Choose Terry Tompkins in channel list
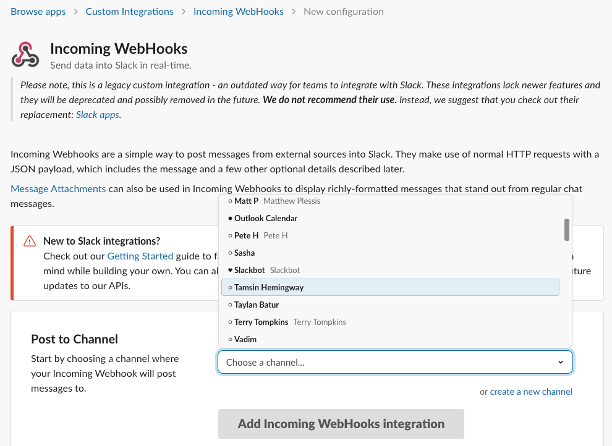The width and height of the screenshot is (612, 446). (x=390, y=322)
